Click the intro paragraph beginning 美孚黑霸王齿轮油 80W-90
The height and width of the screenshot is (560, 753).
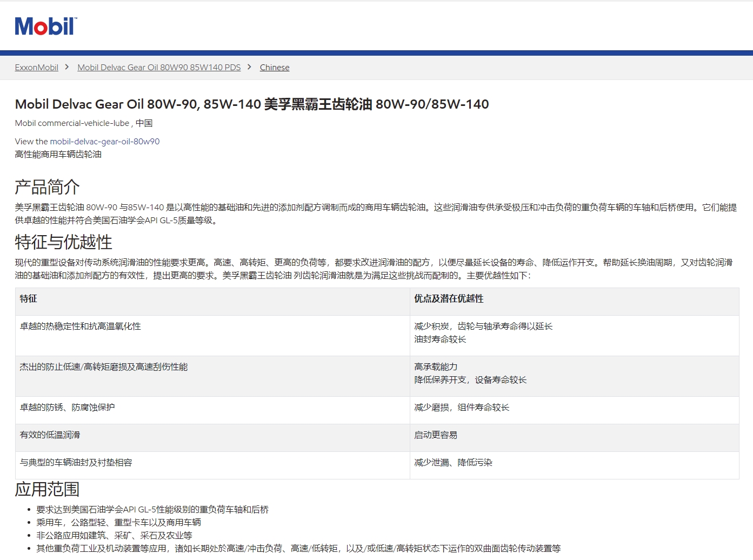376,214
